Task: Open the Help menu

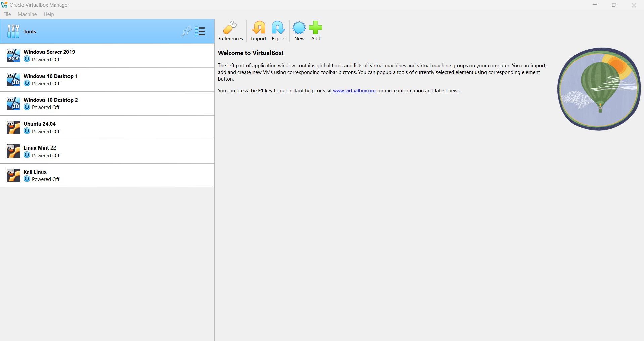Action: [x=49, y=14]
